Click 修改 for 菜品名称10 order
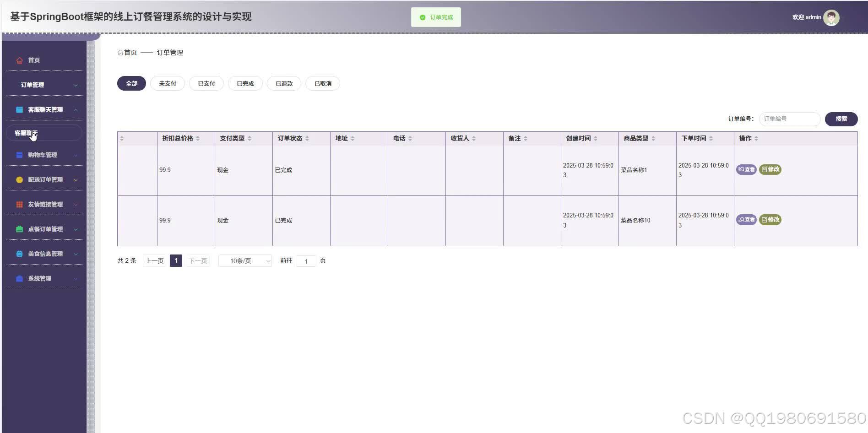Viewport: 868px width, 433px height. (770, 220)
